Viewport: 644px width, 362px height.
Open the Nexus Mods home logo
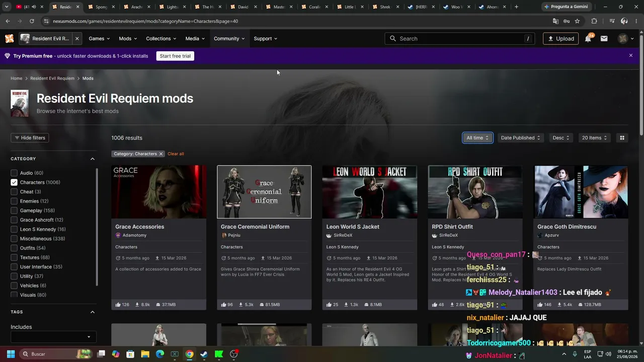[9, 39]
